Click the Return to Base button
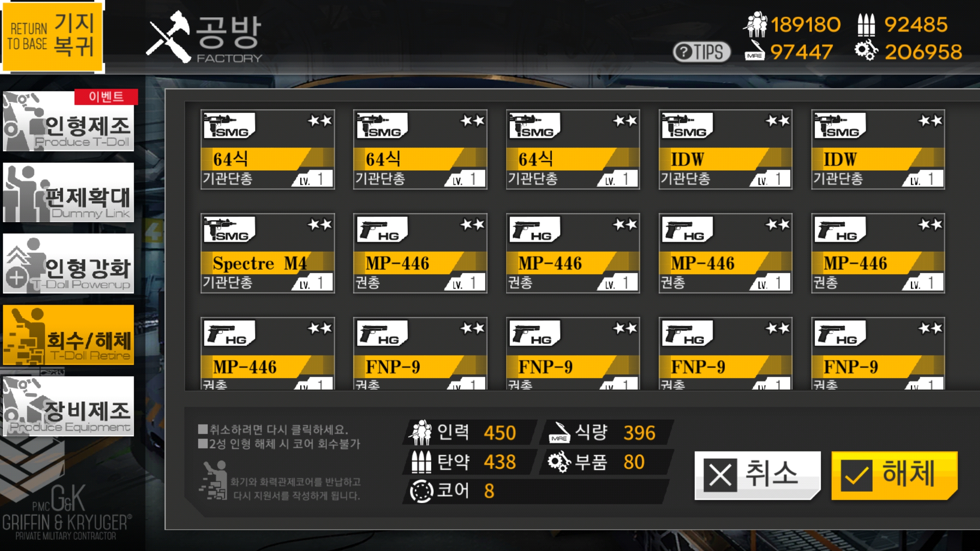 click(52, 37)
